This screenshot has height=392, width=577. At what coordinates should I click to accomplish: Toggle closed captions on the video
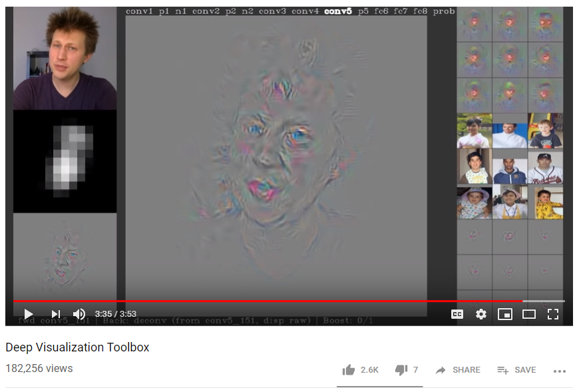click(x=457, y=314)
